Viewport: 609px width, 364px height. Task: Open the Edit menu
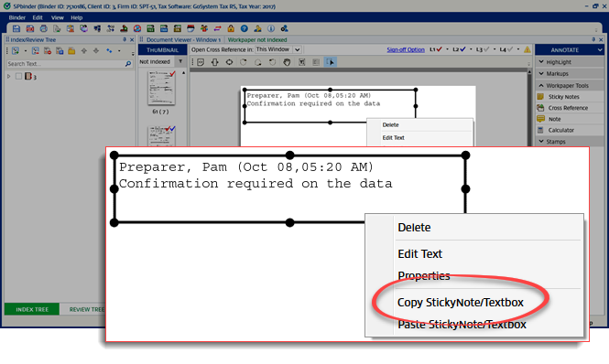pyautogui.click(x=38, y=18)
